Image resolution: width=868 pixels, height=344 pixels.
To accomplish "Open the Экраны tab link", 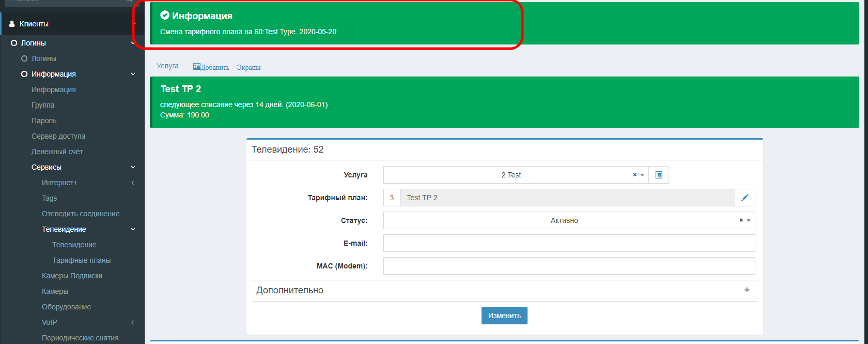I will click(249, 67).
